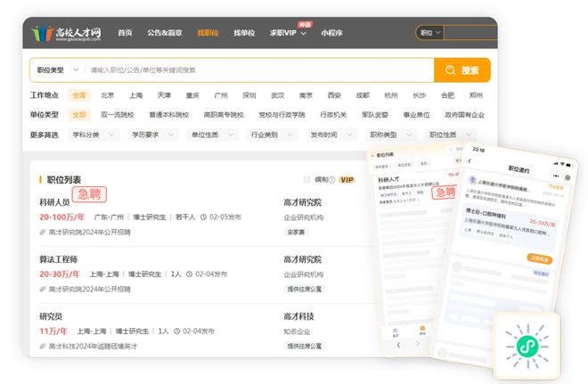The height and width of the screenshot is (384, 588).
Task: Click the clock icon in 研究员 row
Action: pos(177,331)
